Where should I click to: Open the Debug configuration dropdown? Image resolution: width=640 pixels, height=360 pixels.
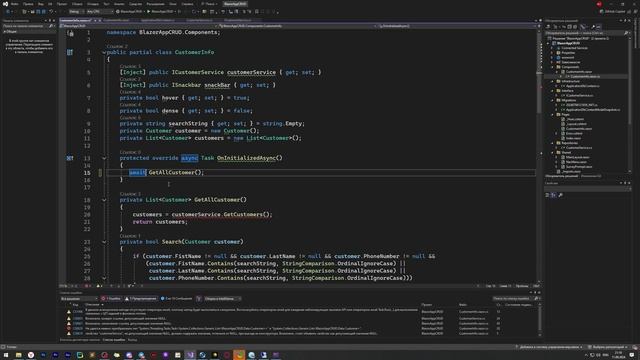point(76,11)
